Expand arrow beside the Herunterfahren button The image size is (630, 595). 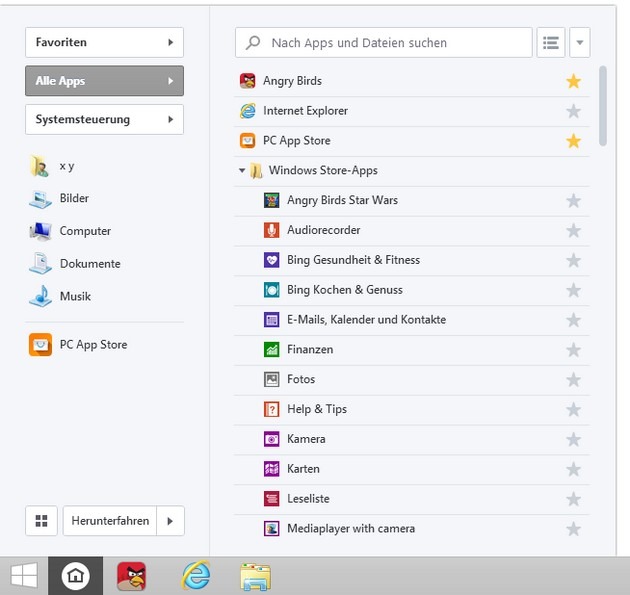(170, 521)
